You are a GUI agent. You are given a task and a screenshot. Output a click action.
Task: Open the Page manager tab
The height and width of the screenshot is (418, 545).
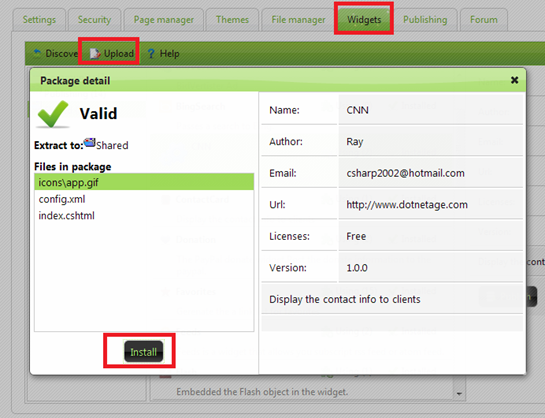click(x=164, y=20)
